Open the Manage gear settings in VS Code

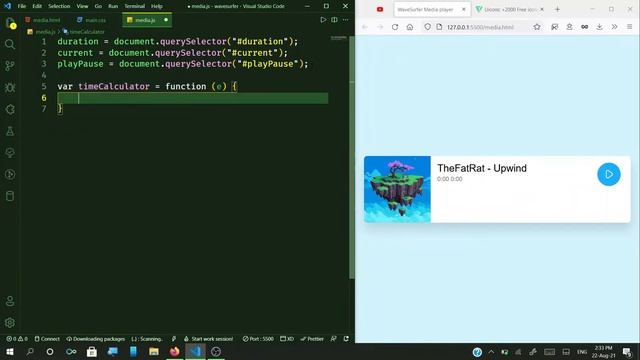point(10,323)
